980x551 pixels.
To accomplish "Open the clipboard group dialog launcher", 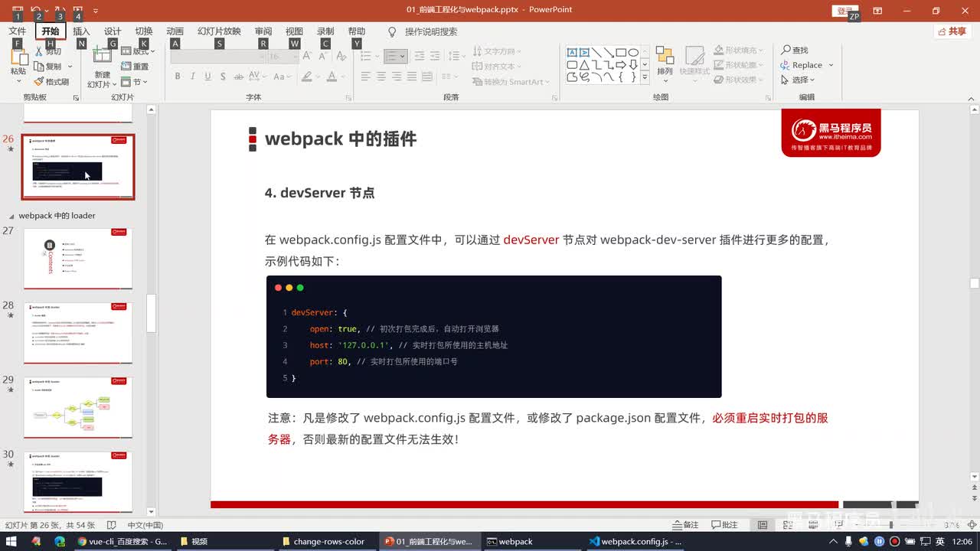I will (x=76, y=98).
